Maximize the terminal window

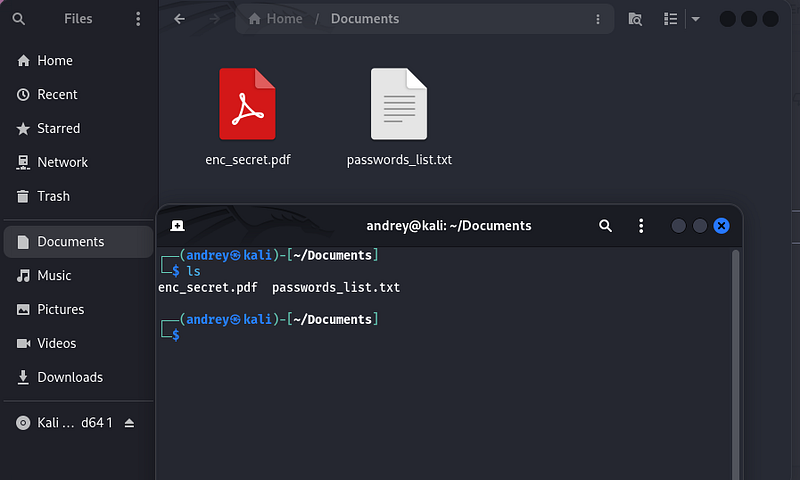click(699, 225)
